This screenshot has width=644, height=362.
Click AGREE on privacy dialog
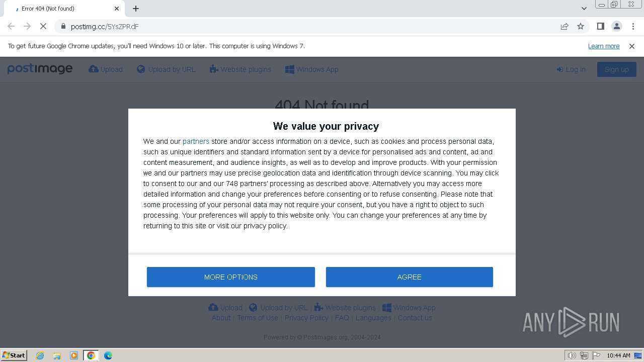point(410,277)
